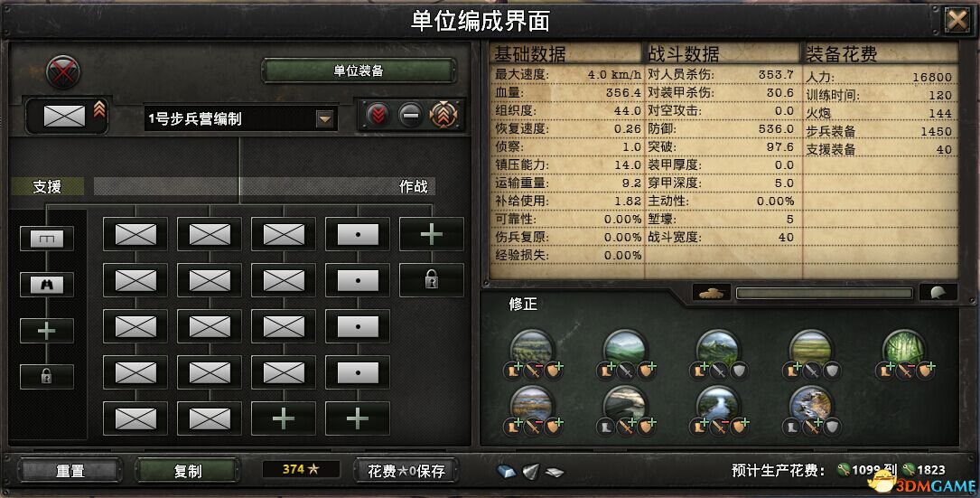Click the 重置 reset button

coord(70,471)
